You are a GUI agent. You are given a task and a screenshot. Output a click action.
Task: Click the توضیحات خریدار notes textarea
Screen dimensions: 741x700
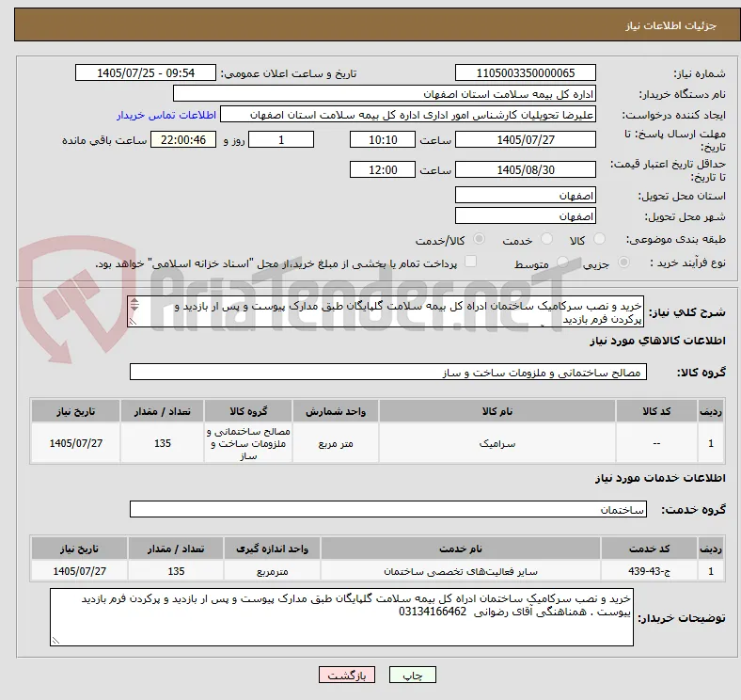(341, 617)
